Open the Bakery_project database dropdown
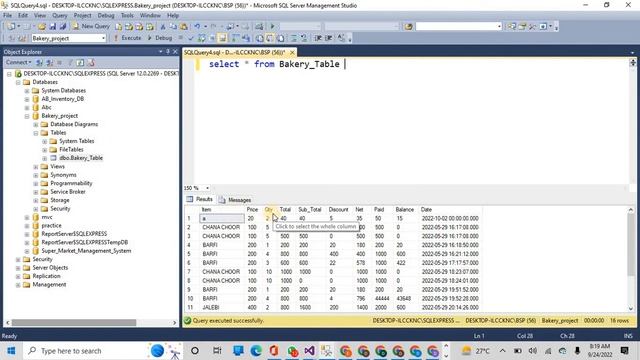Image resolution: width=640 pixels, height=360 pixels. [103, 38]
